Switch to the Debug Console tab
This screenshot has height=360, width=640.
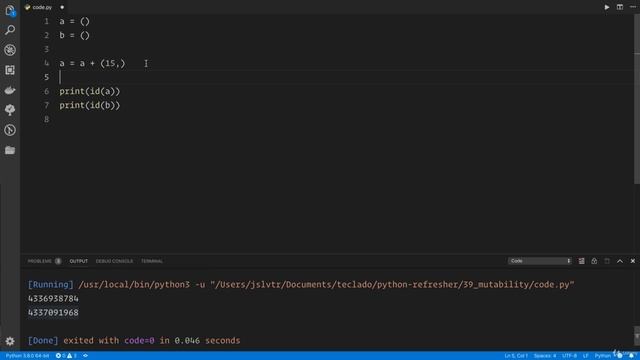coord(114,261)
